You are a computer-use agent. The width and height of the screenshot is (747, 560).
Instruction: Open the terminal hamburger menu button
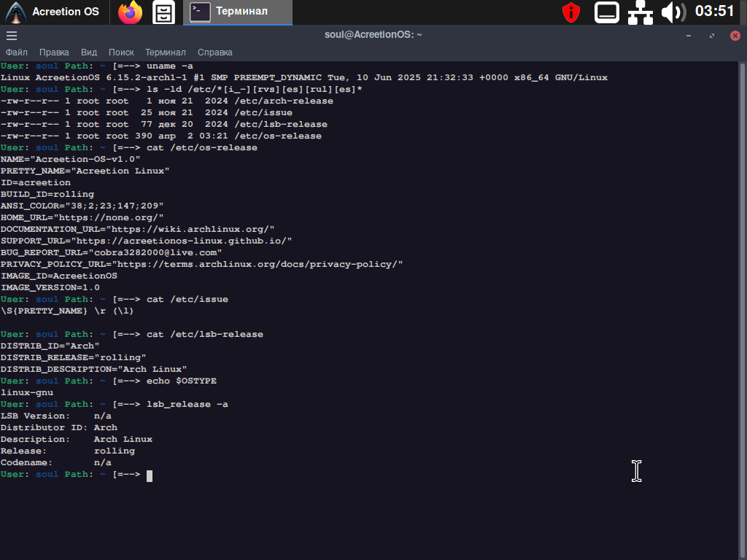pos(12,36)
